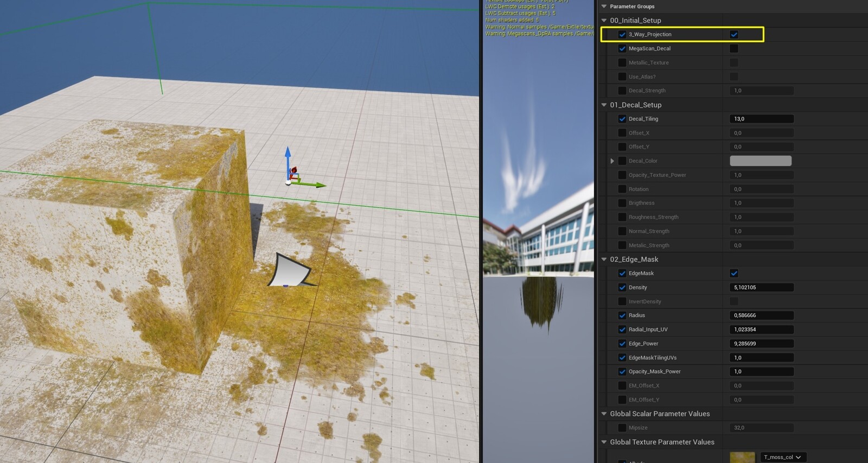Enable the Offset_Y override checkbox
The width and height of the screenshot is (868, 463).
(x=622, y=147)
